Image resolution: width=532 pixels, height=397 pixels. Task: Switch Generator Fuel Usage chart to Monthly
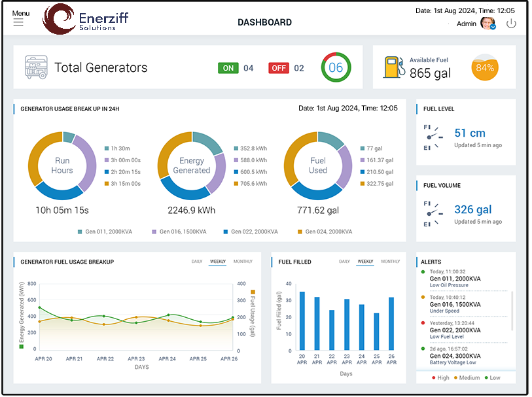pyautogui.click(x=243, y=262)
